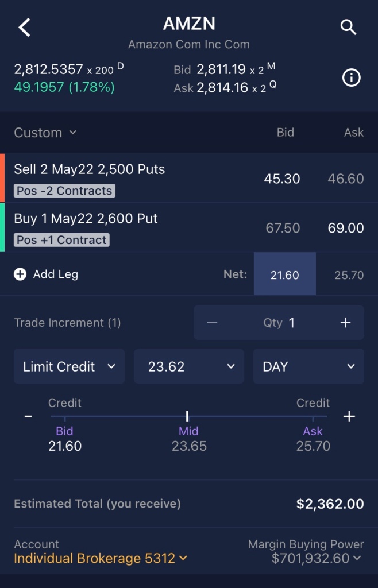Increase quantity with the plus button

click(345, 323)
